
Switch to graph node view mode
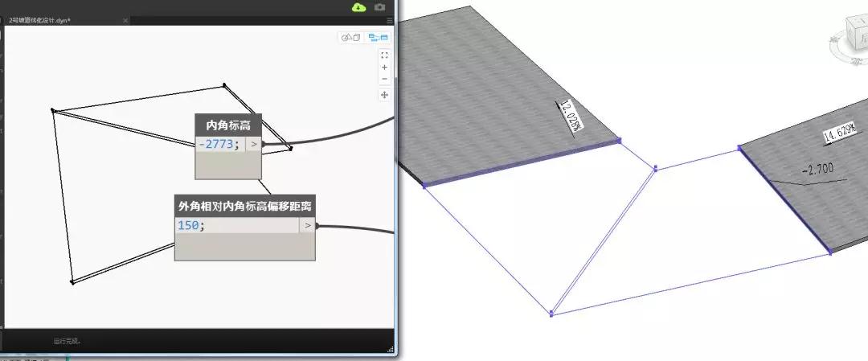[x=378, y=38]
